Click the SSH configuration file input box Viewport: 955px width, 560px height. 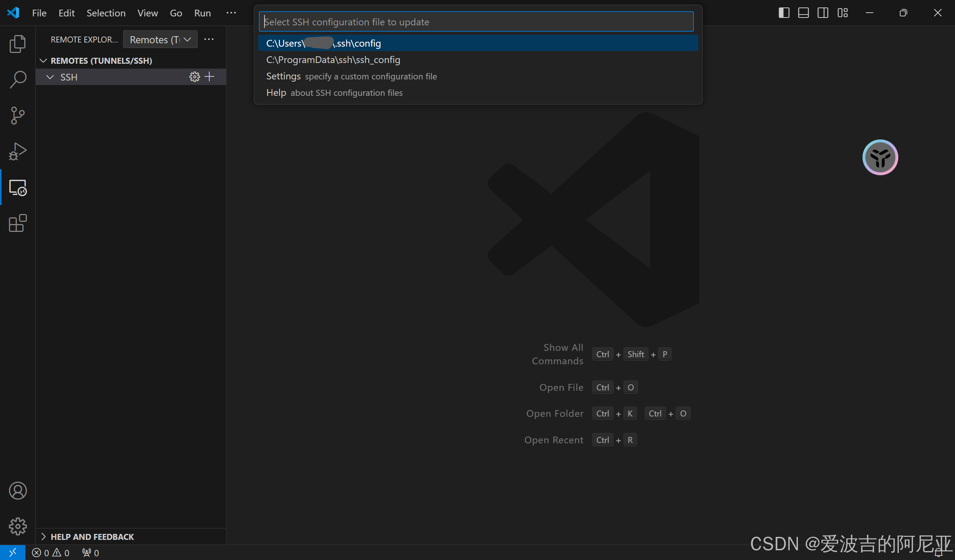pos(476,22)
